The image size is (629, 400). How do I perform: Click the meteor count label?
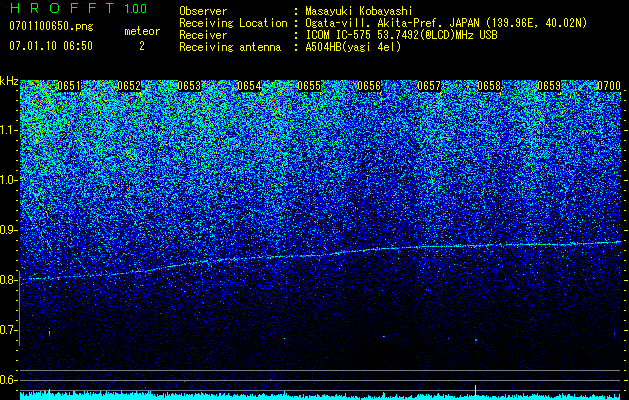[x=142, y=31]
